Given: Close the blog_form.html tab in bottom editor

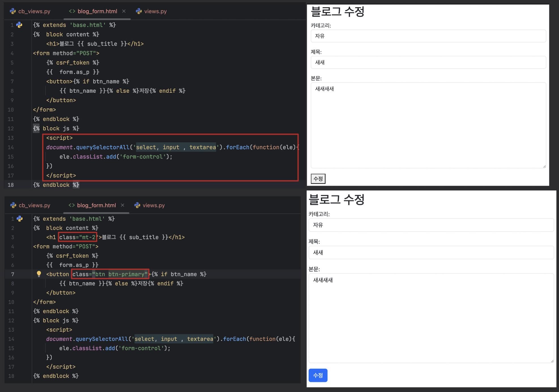Looking at the screenshot, I should click(123, 205).
